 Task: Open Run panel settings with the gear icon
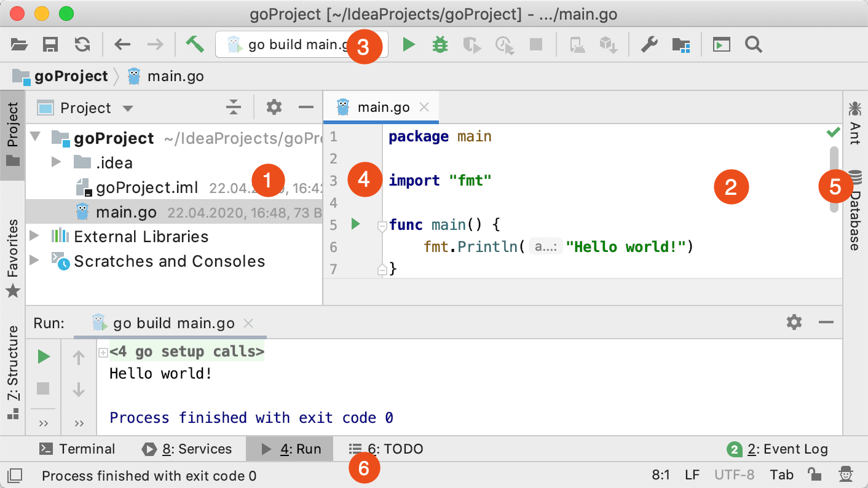point(794,322)
